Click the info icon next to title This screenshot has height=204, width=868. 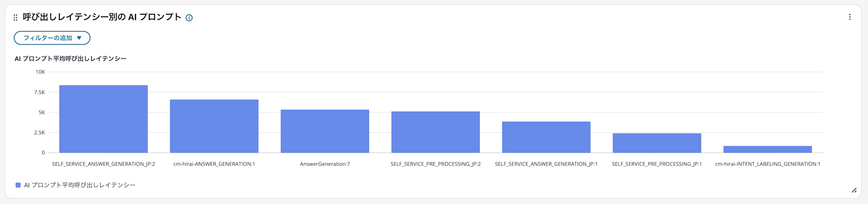(189, 18)
